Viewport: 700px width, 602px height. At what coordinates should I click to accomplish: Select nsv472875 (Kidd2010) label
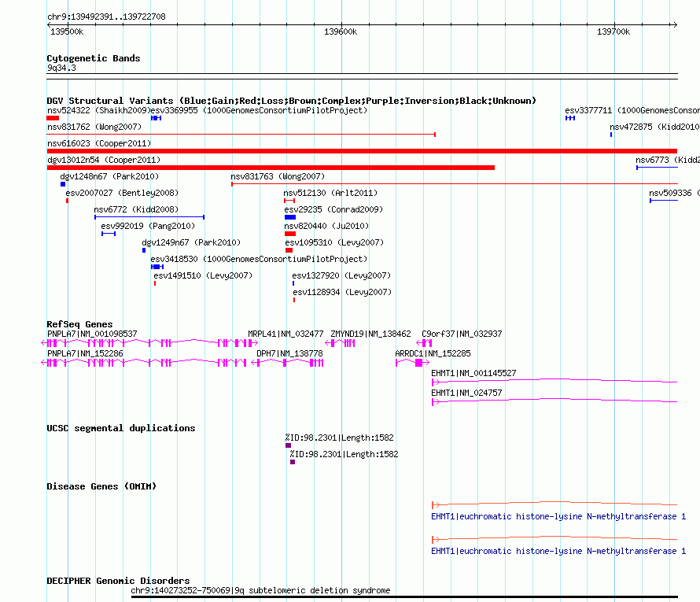tap(654, 127)
